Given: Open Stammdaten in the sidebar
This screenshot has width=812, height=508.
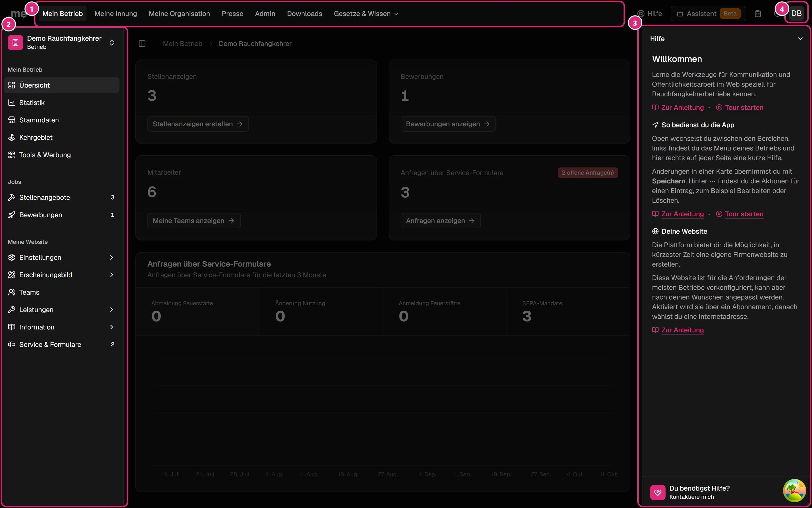Looking at the screenshot, I should tap(62, 120).
